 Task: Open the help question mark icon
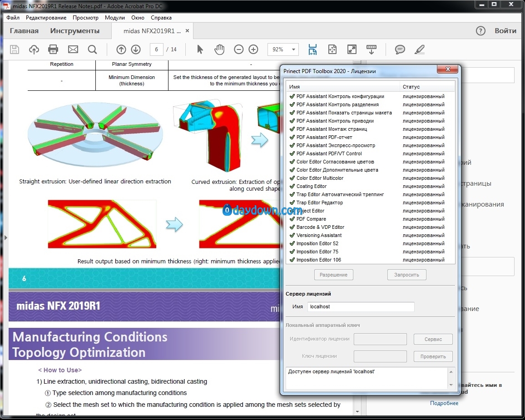tap(480, 31)
